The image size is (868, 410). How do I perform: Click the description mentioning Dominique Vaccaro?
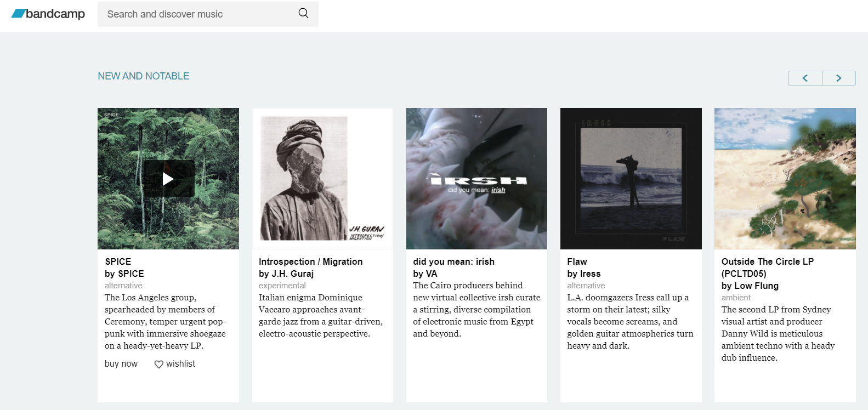point(321,316)
